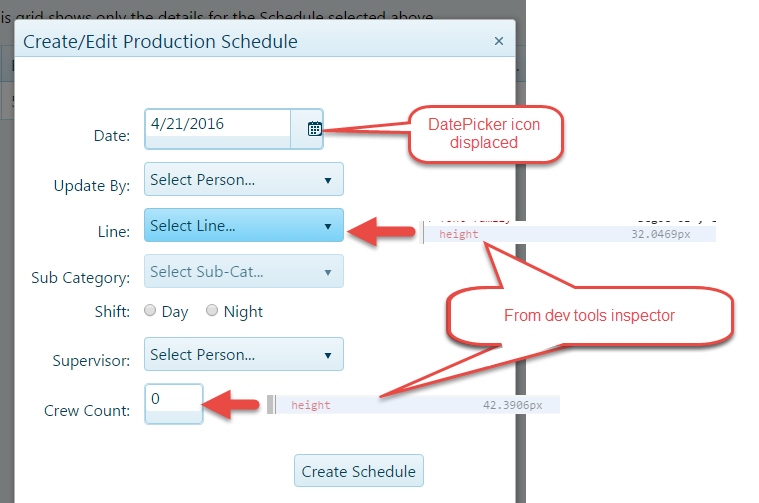
Task: Select the Night shift radio button
Action: pyautogui.click(x=212, y=311)
